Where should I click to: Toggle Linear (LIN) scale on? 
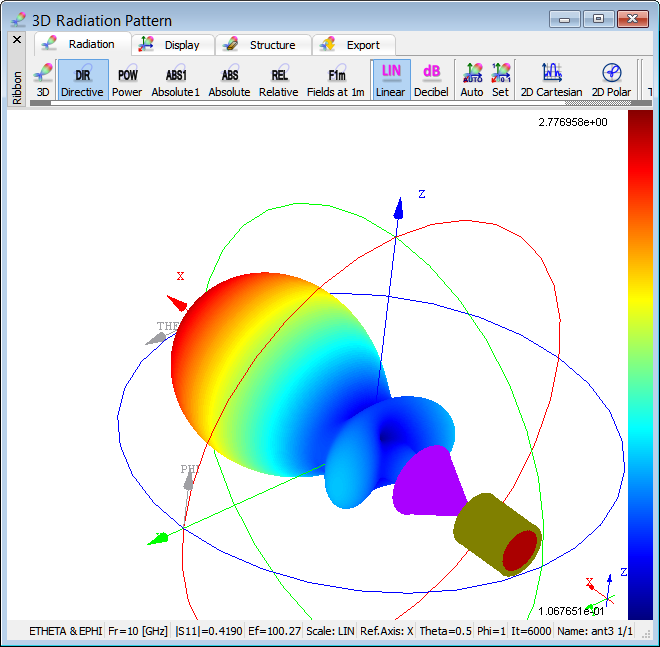(x=391, y=80)
